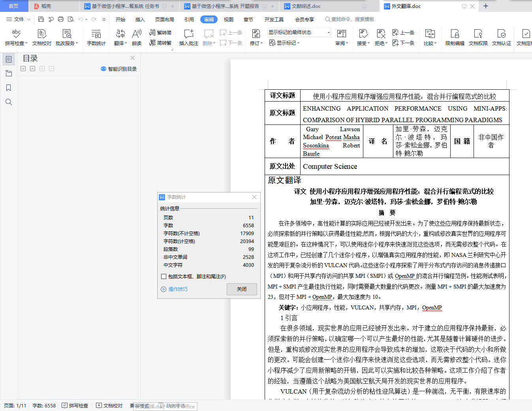Image resolution: width=532 pixels, height=411 pixels.
Task: Click the 章节 ribbon tab
Action: (x=248, y=19)
